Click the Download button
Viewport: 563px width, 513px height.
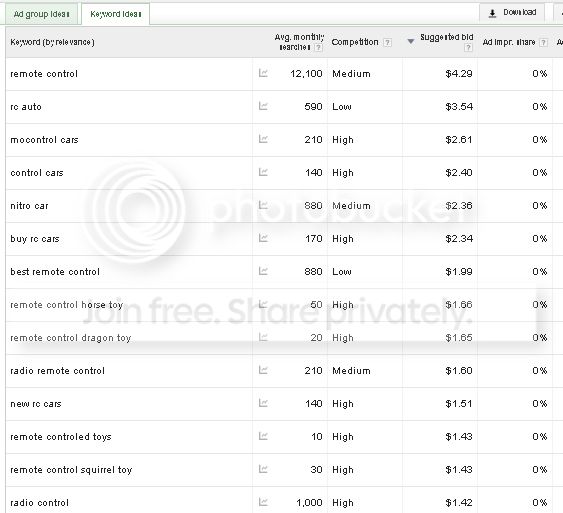[x=512, y=13]
